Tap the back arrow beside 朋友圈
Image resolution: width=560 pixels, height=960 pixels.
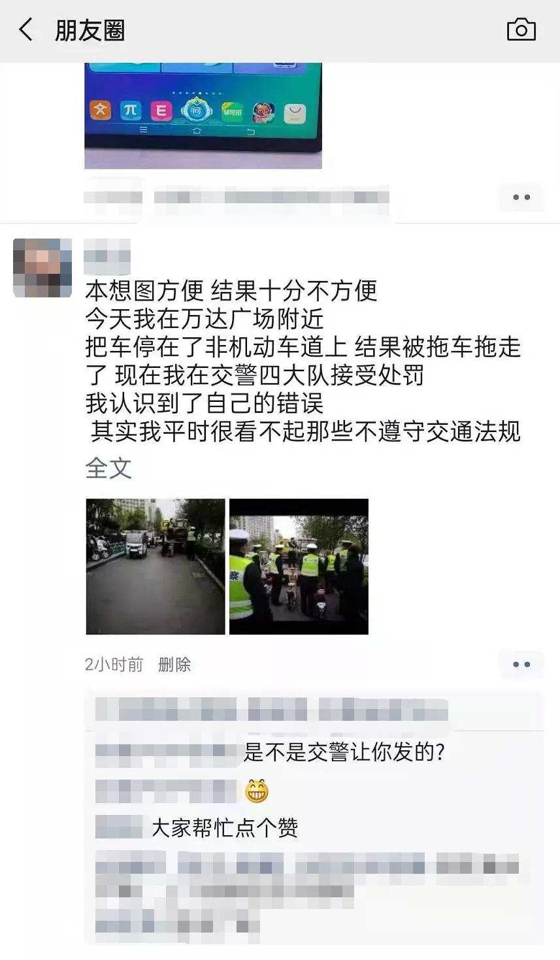pos(26,30)
